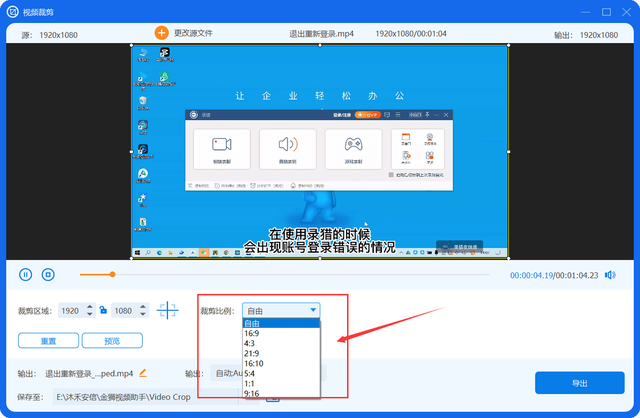Click the right-middle crop handle
This screenshot has width=640, height=418.
[508, 152]
